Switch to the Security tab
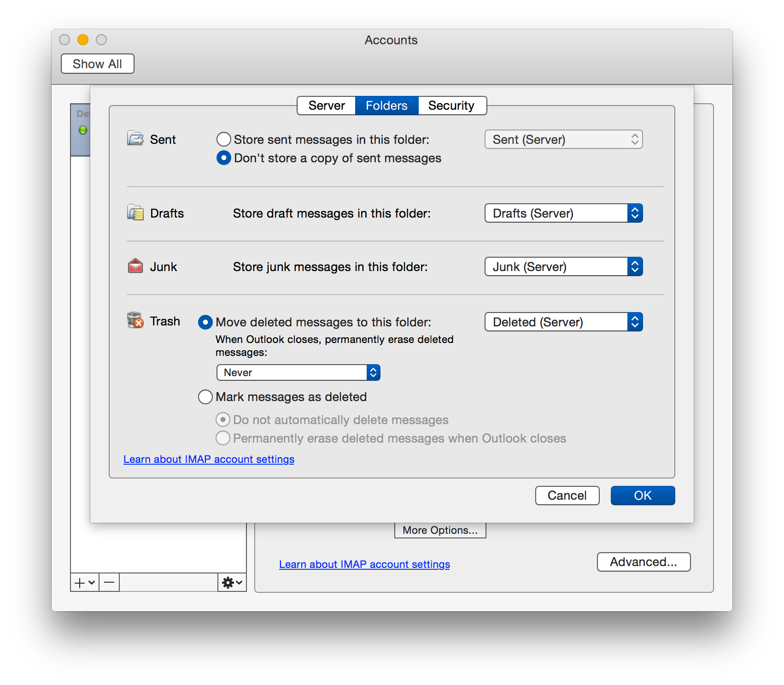 pos(452,106)
